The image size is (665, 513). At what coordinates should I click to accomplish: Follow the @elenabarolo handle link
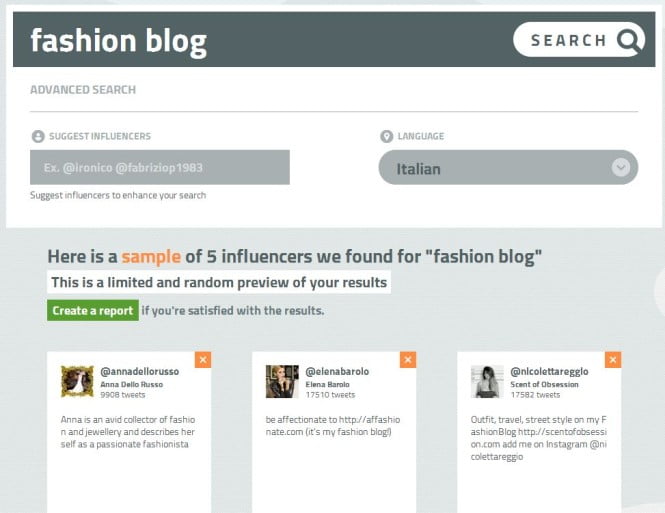coord(337,371)
